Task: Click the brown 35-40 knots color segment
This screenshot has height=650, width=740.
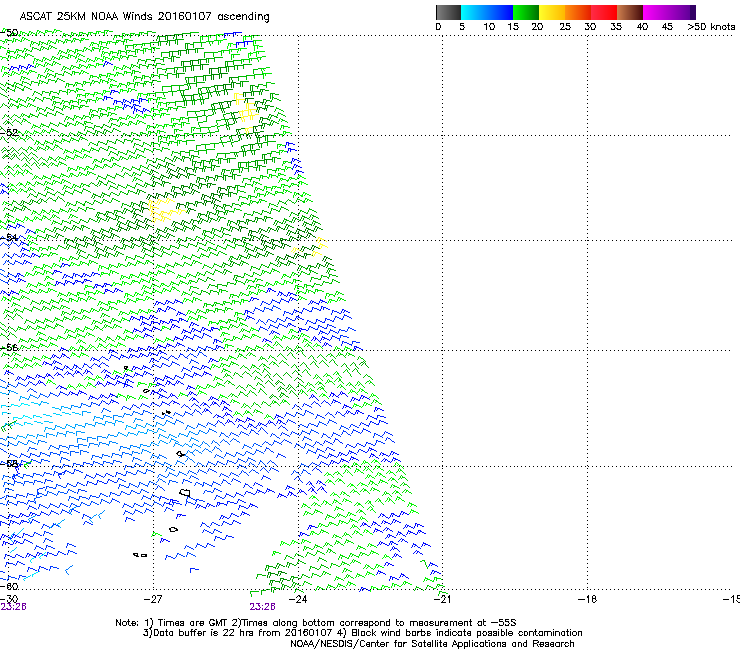Action: tap(630, 12)
